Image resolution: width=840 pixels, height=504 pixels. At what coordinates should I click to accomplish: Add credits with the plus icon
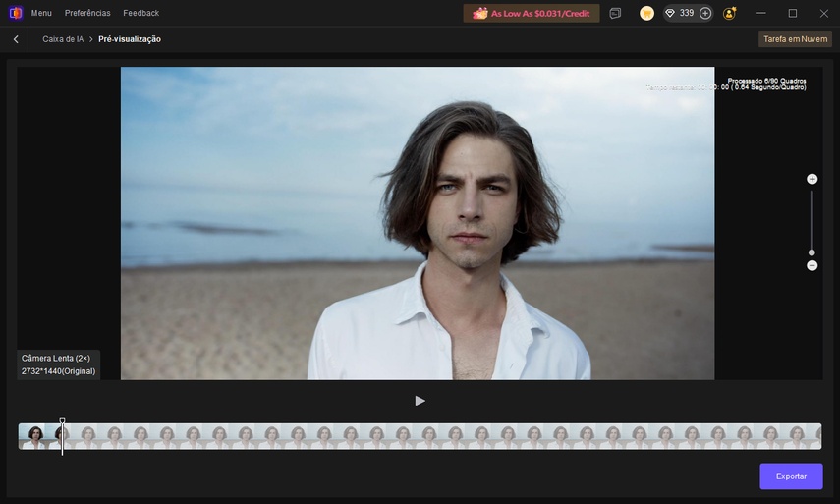coord(705,13)
